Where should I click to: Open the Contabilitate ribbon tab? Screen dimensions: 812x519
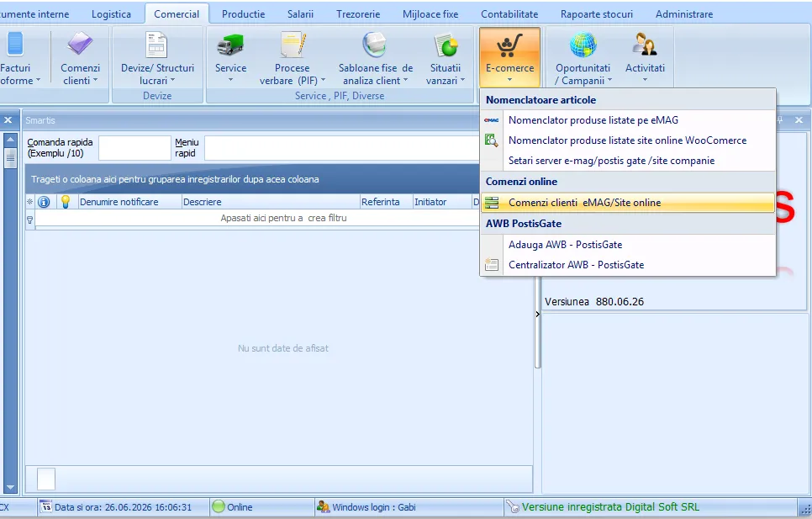coord(509,14)
